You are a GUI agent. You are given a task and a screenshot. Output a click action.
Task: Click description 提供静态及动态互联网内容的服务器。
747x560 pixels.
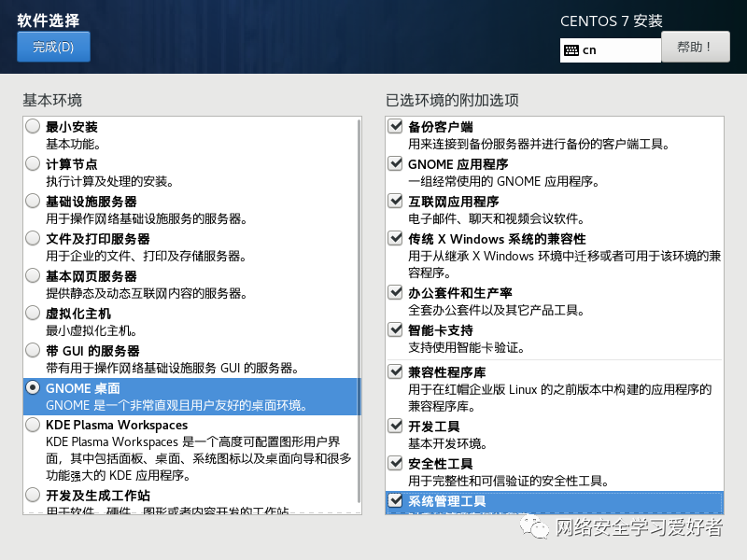(x=147, y=293)
